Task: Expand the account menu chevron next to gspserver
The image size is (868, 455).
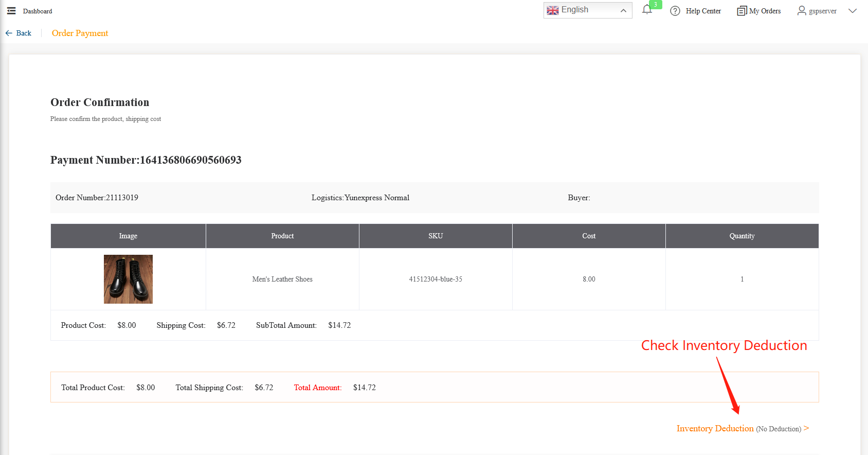Action: coord(853,11)
